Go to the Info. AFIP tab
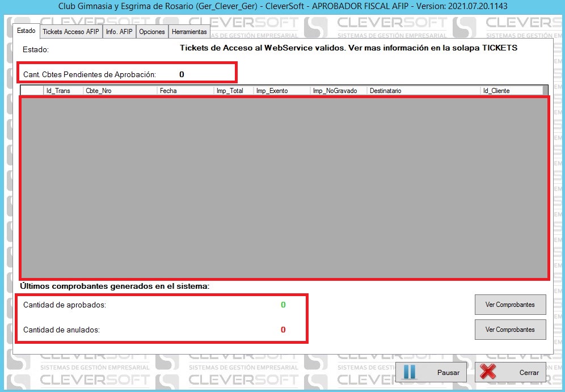Image resolution: width=565 pixels, height=392 pixels. (119, 32)
